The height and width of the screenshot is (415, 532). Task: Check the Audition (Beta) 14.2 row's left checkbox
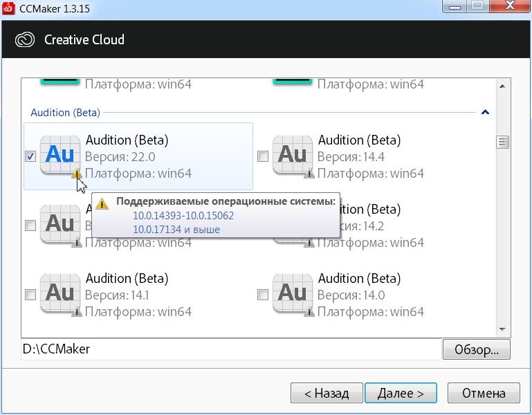point(30,225)
